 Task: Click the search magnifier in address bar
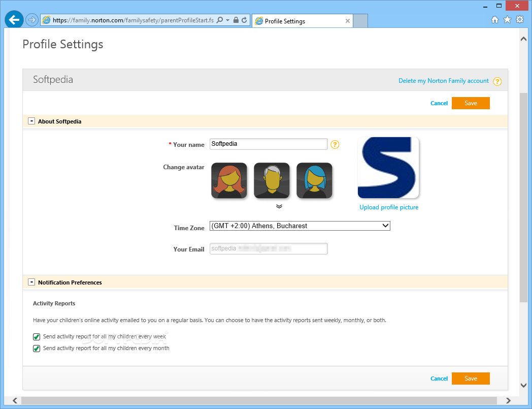click(x=220, y=20)
